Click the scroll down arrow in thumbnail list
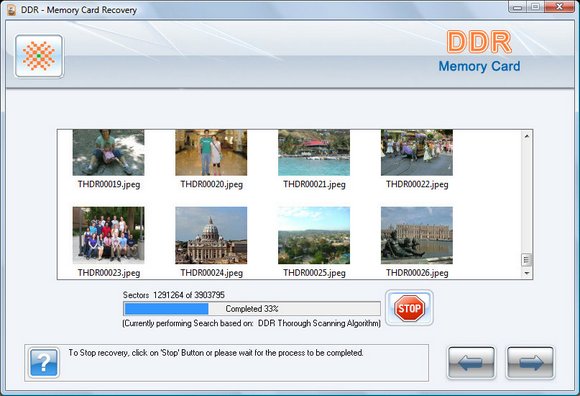 click(x=526, y=273)
